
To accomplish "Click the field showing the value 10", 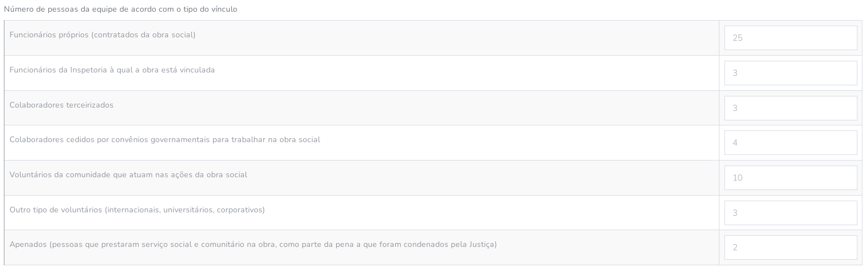I will pyautogui.click(x=790, y=178).
